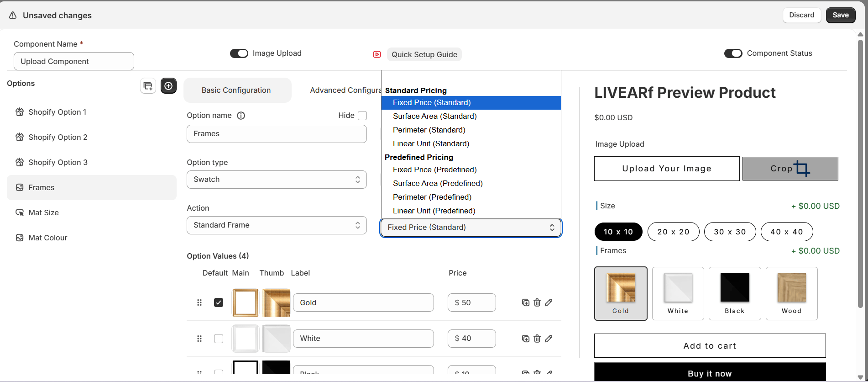The width and height of the screenshot is (868, 382).
Task: Click the White label field
Action: point(363,339)
